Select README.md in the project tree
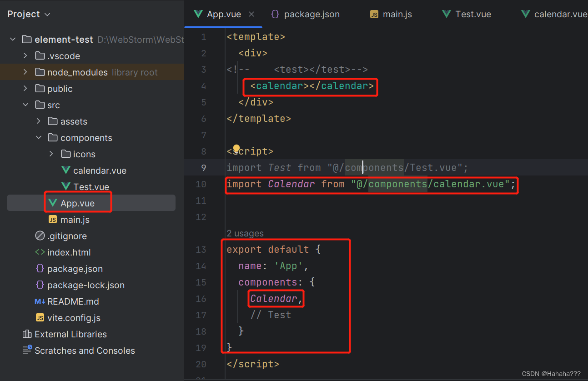This screenshot has height=381, width=588. (x=73, y=301)
